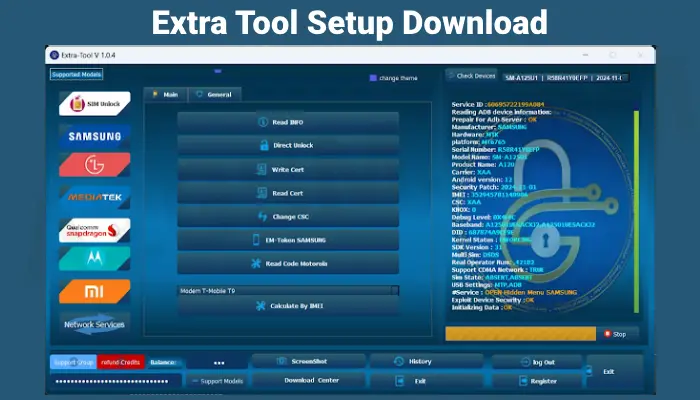Select the Serial Number log line
The height and width of the screenshot is (400, 700).
495,150
